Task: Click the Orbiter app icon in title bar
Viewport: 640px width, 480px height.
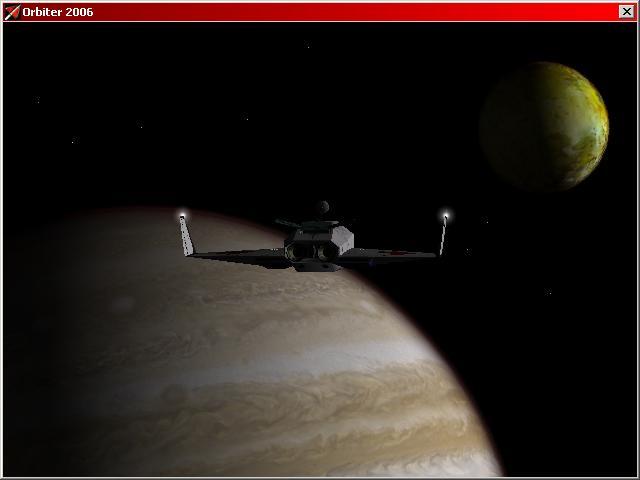Action: click(x=11, y=12)
